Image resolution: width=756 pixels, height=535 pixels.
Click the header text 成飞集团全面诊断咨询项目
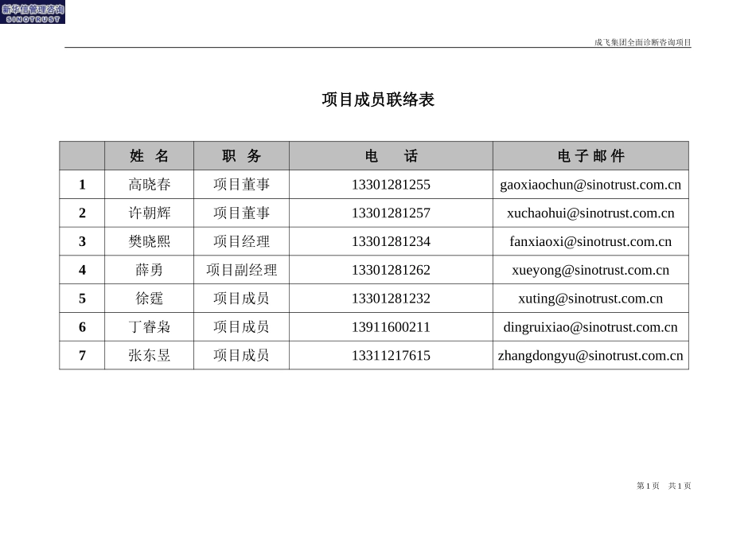tap(643, 42)
